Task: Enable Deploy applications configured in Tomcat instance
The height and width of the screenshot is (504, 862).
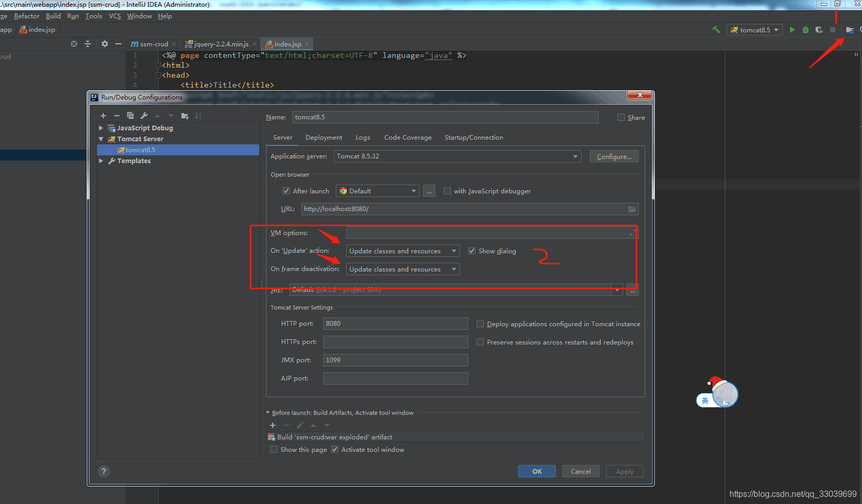Action: click(x=480, y=324)
